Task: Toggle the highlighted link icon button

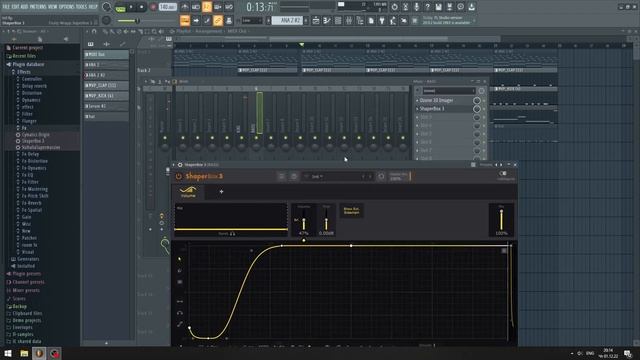Action: click(x=218, y=20)
